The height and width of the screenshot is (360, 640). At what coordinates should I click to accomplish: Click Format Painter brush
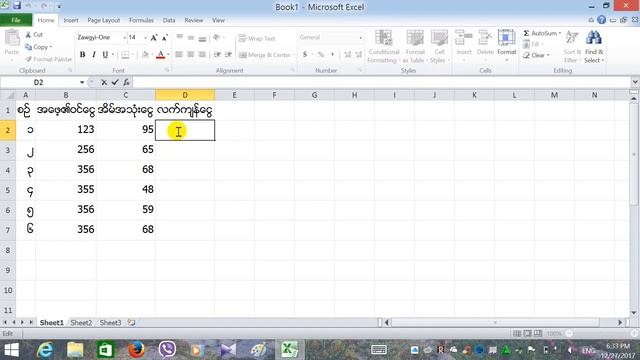pos(28,60)
